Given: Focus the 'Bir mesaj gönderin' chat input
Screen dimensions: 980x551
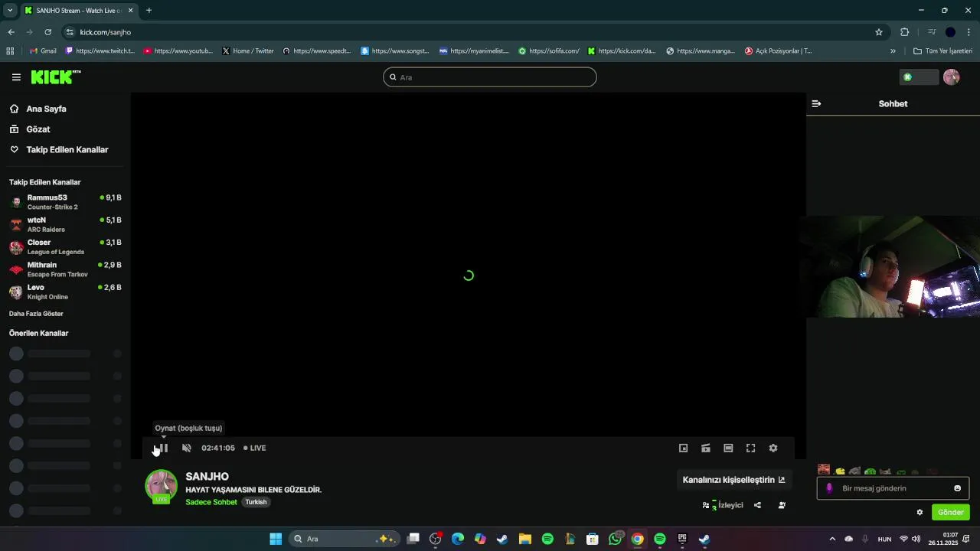Looking at the screenshot, I should click(892, 488).
